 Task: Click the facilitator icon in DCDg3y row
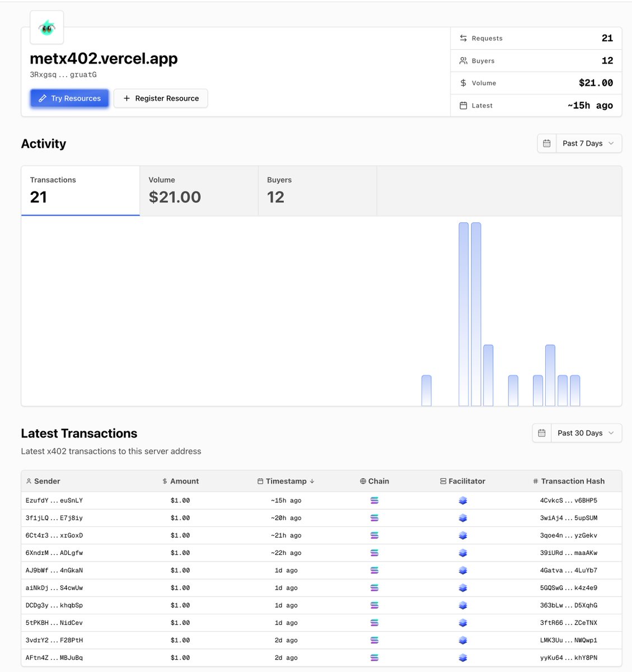pos(463,605)
